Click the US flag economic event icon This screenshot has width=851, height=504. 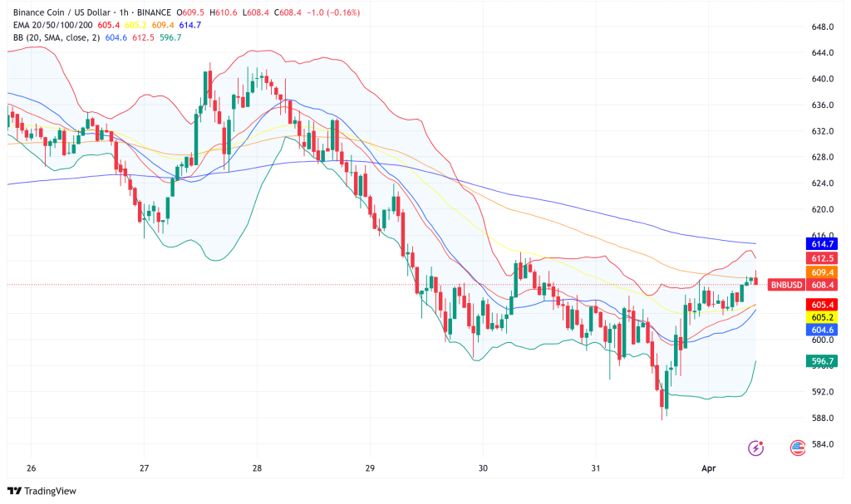[x=797, y=448]
